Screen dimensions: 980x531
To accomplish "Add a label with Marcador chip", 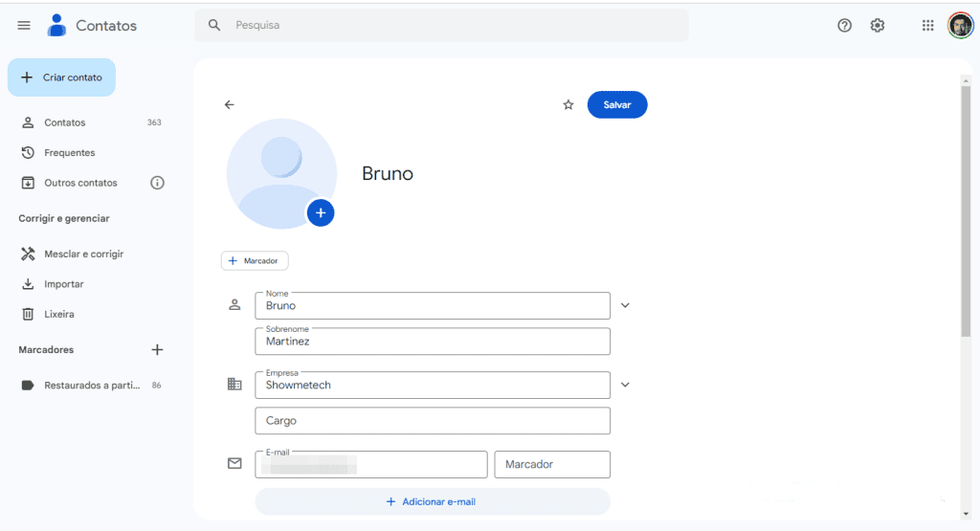I will pos(255,260).
